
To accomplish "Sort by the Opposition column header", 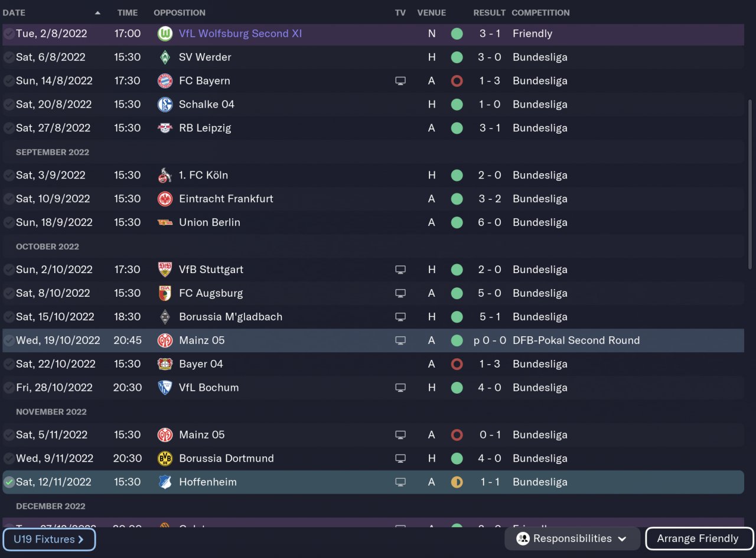I will (180, 12).
